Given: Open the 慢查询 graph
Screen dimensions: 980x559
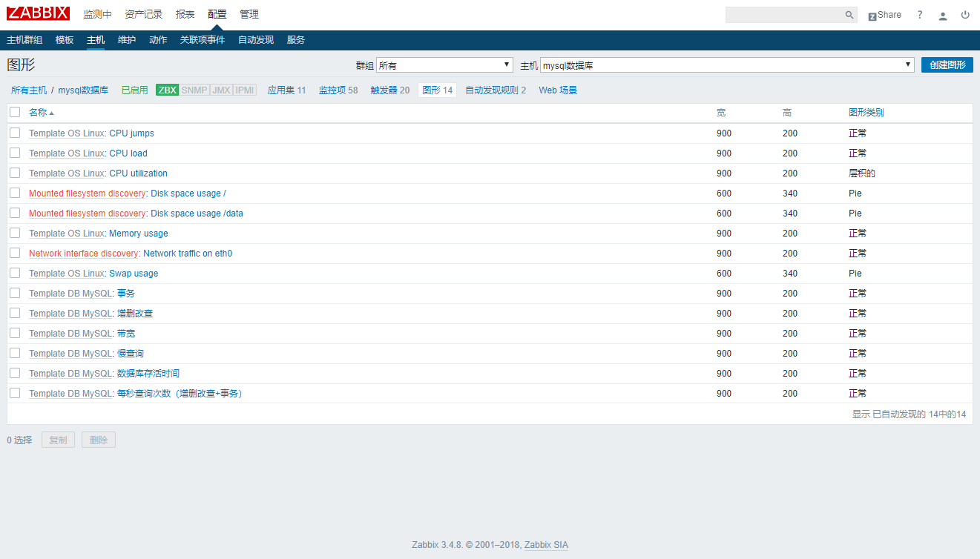Looking at the screenshot, I should pos(131,354).
